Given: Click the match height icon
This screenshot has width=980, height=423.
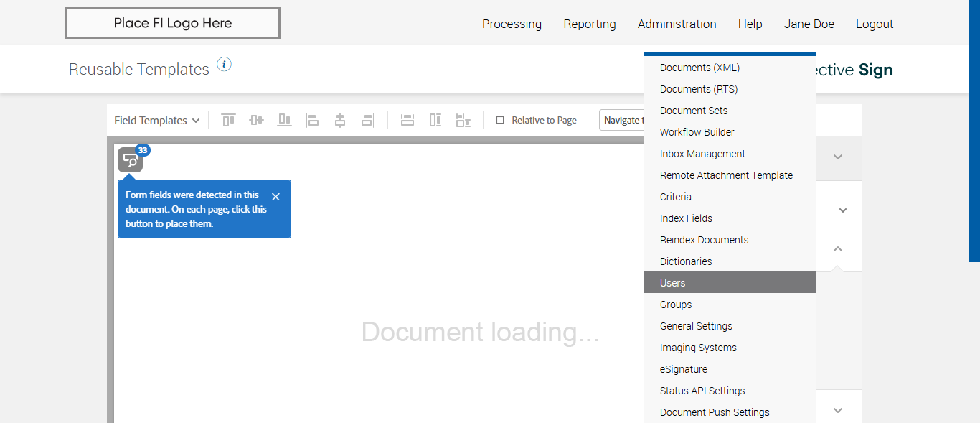Looking at the screenshot, I should (x=435, y=120).
